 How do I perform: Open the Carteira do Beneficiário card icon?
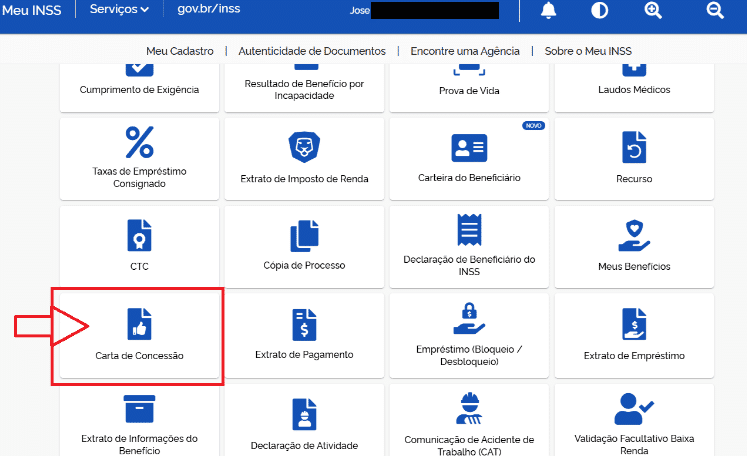coord(469,148)
